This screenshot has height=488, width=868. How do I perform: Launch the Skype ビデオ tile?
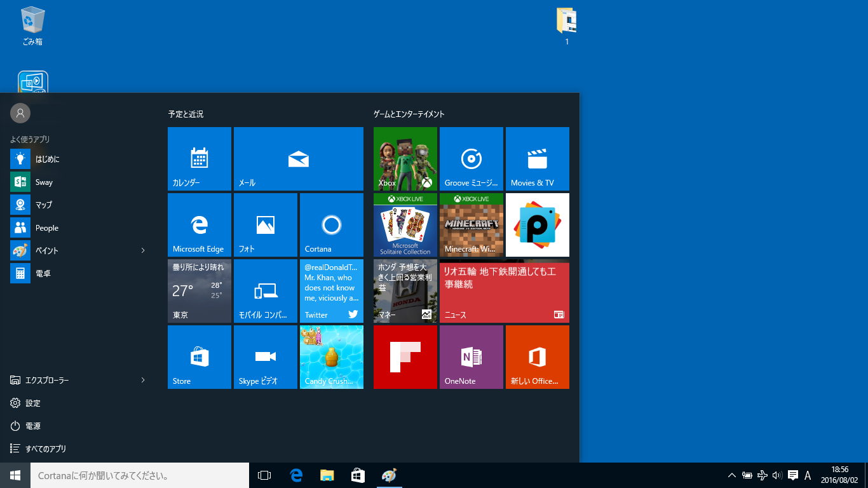[266, 357]
